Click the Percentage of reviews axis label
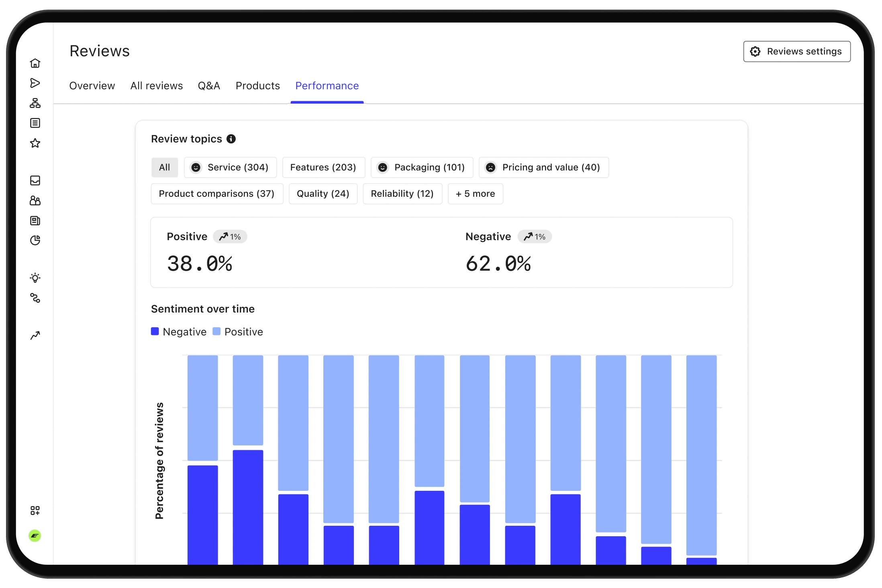Screen dimensions: 882x588 coord(159,461)
